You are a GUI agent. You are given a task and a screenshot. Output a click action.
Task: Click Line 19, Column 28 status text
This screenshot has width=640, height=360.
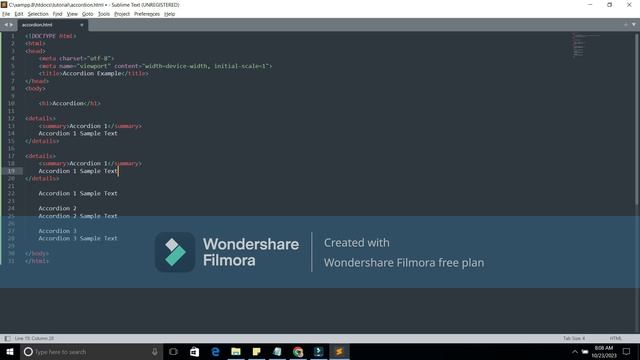click(x=34, y=338)
